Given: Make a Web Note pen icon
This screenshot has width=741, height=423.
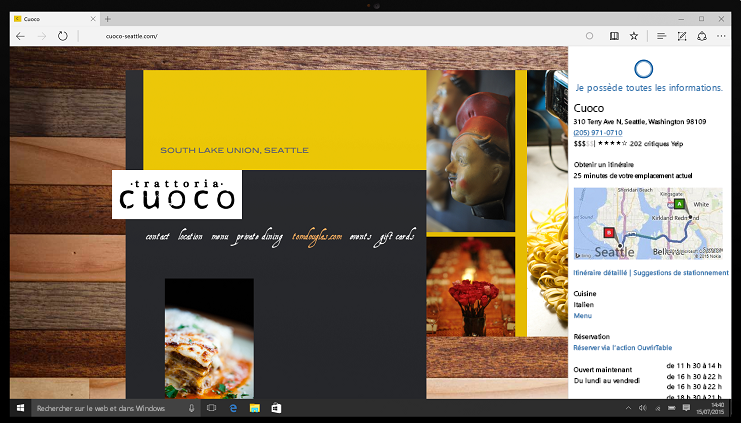Looking at the screenshot, I should 681,36.
